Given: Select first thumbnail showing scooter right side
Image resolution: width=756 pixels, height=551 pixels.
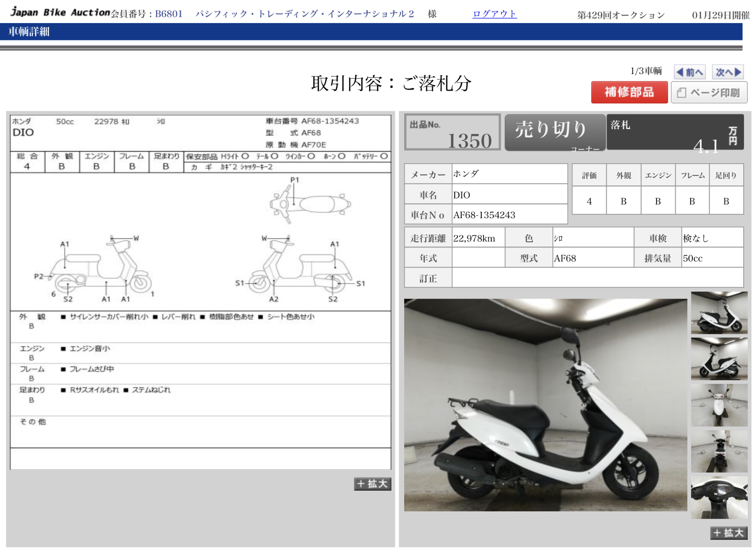Looking at the screenshot, I should (719, 313).
